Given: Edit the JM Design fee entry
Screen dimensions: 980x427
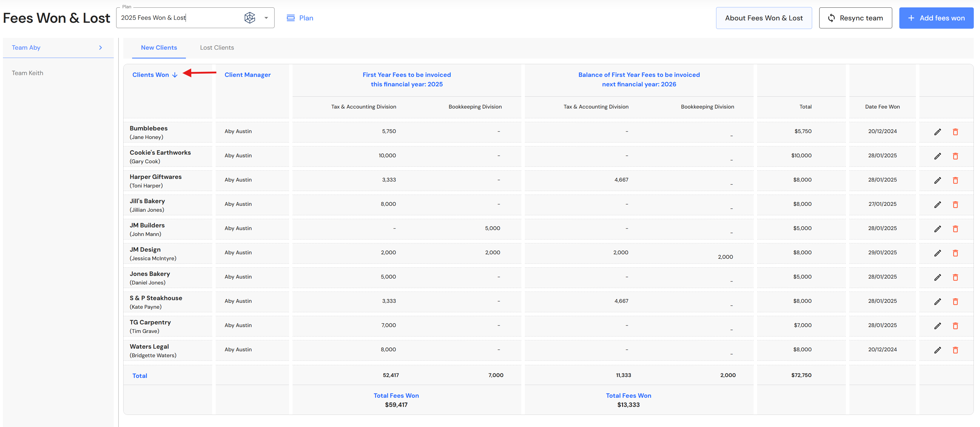Looking at the screenshot, I should pos(937,253).
